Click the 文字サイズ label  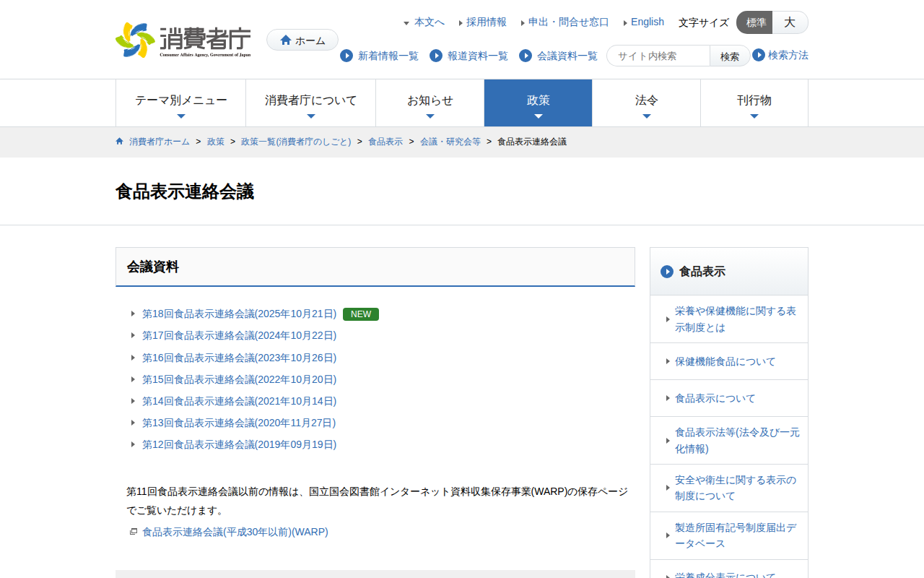pos(704,22)
